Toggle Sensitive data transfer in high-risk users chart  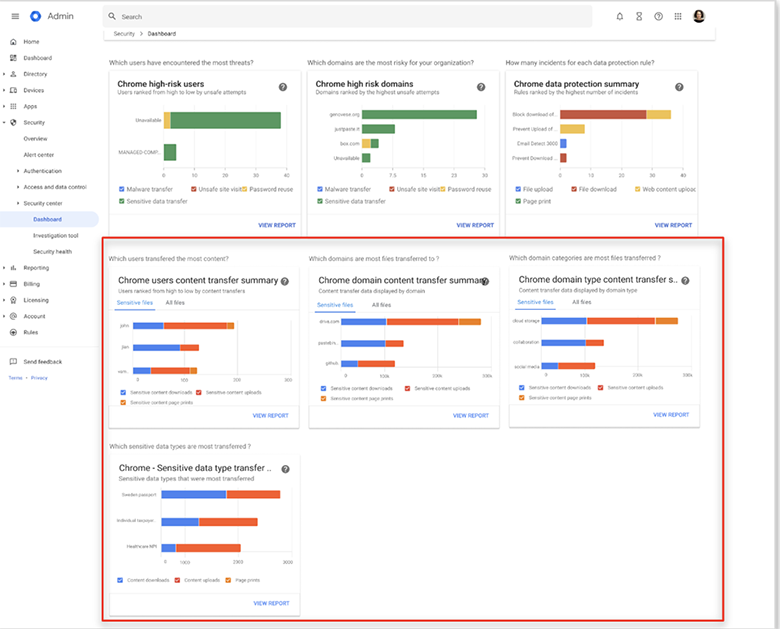pyautogui.click(x=121, y=201)
